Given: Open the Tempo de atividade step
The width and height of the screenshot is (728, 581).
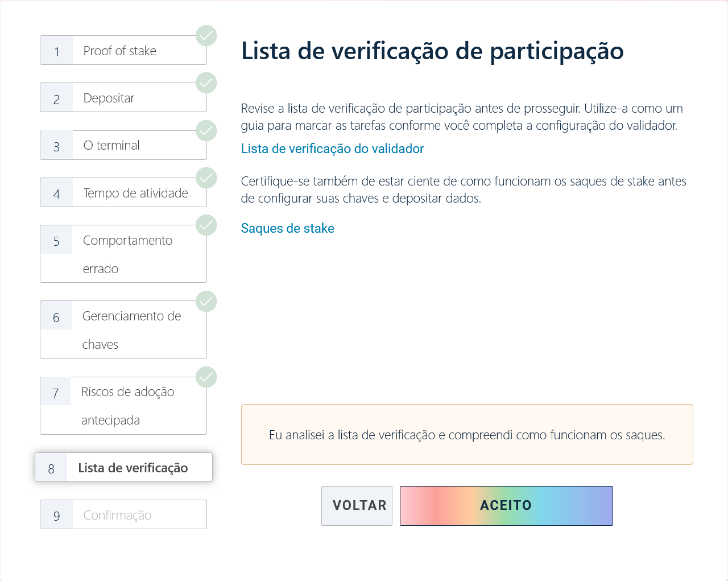Looking at the screenshot, I should [123, 192].
